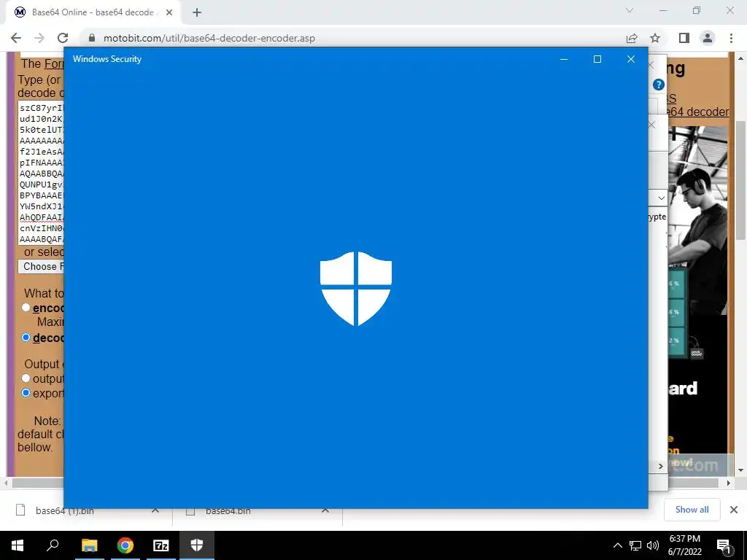Close the Windows Security window
This screenshot has height=560, width=747.
631,59
